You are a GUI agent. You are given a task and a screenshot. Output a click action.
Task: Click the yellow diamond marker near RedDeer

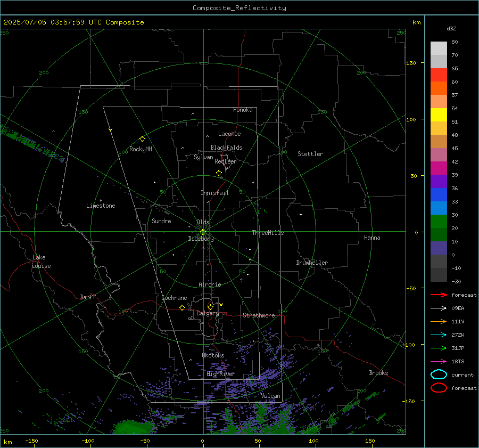coord(219,173)
